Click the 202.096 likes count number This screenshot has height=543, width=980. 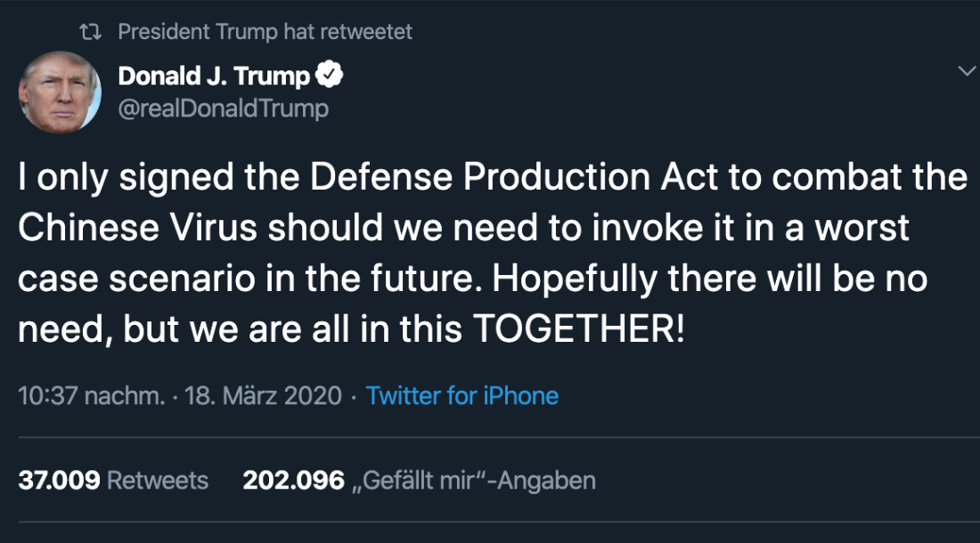click(x=293, y=482)
